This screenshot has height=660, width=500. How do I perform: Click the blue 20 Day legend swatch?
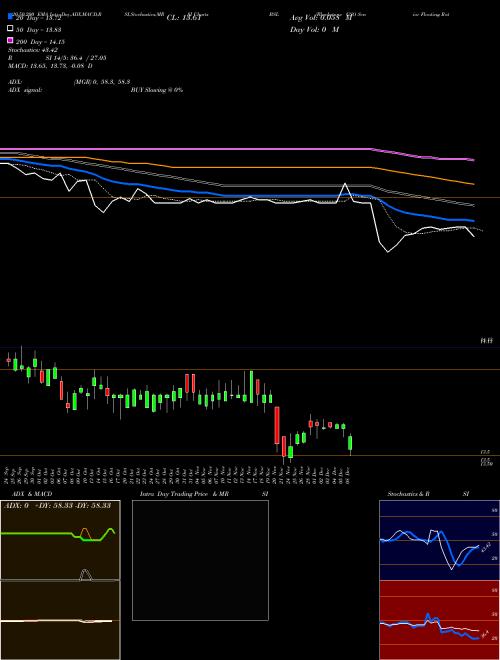[x=10, y=16]
